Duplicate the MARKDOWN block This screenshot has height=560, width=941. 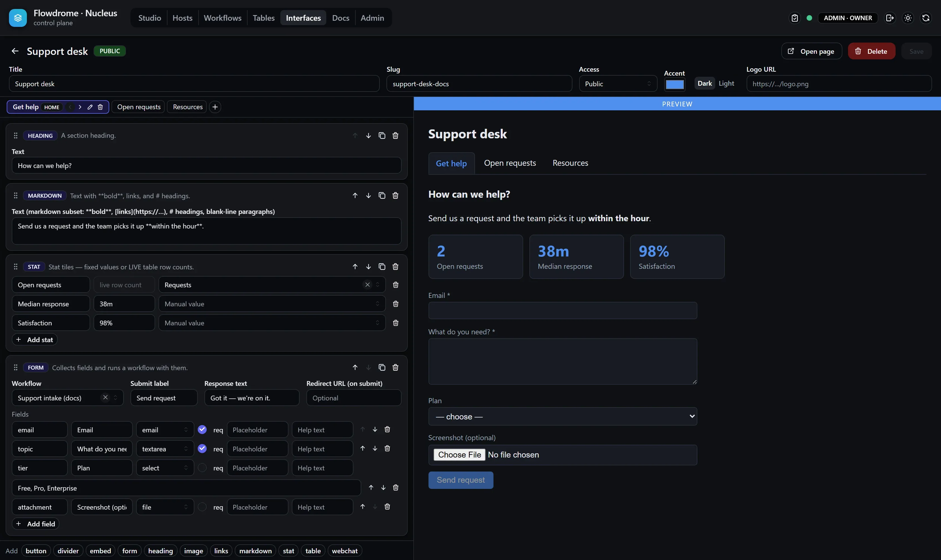(x=382, y=195)
